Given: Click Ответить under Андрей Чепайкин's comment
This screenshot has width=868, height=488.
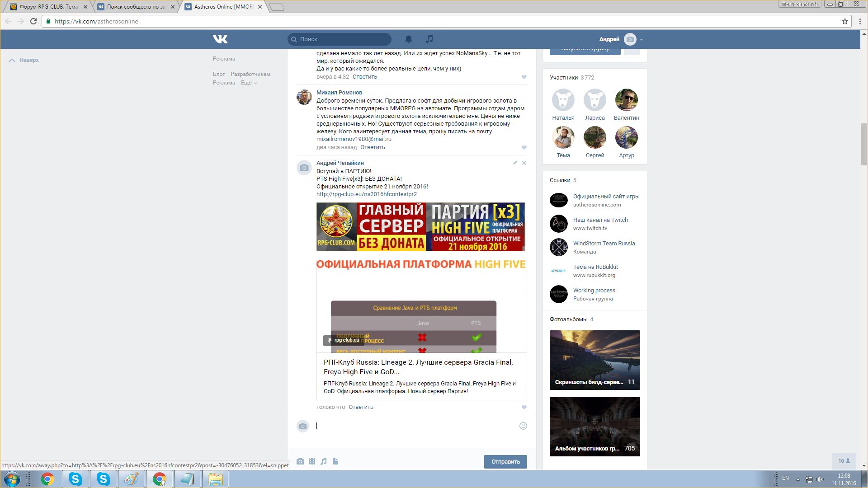Looking at the screenshot, I should [x=361, y=407].
